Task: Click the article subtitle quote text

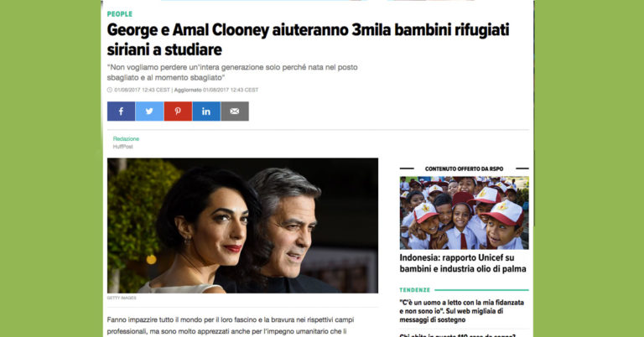Action: click(x=232, y=72)
